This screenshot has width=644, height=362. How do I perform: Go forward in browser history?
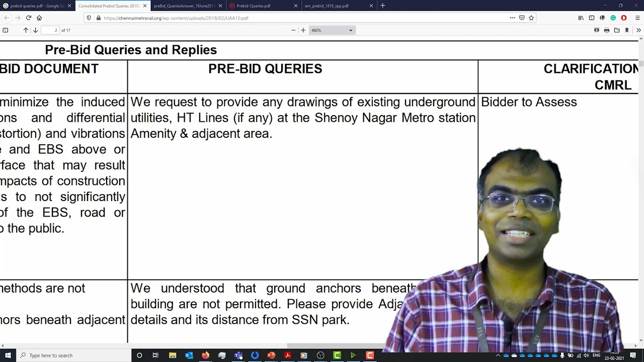tap(18, 18)
